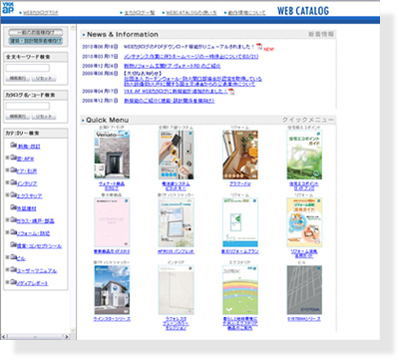This screenshot has width=400, height=360.
Task: Select the 一般のお客様向け button
Action: [x=36, y=32]
